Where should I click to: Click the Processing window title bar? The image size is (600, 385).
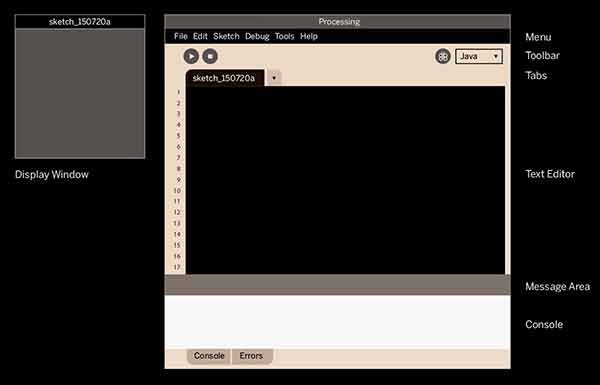[x=338, y=21]
